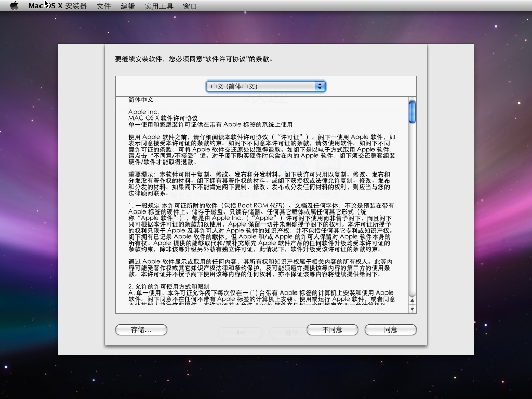Decline the license with 不同意
Image resolution: width=532 pixels, height=399 pixels.
point(332,330)
